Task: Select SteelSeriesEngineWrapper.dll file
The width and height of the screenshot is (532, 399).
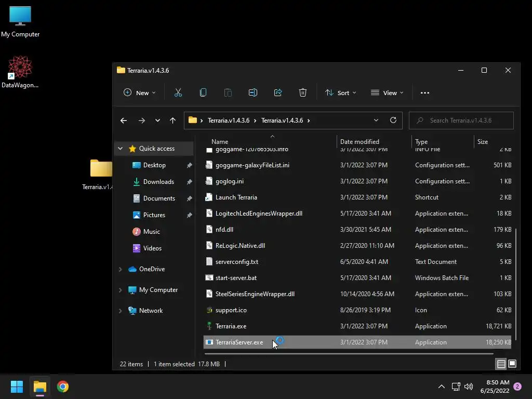Action: pyautogui.click(x=357, y=294)
